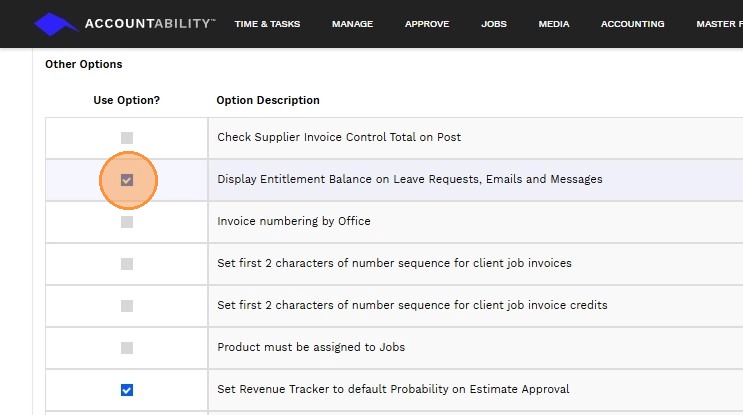Click the Other Options section heading
The image size is (743, 415).
coord(84,65)
